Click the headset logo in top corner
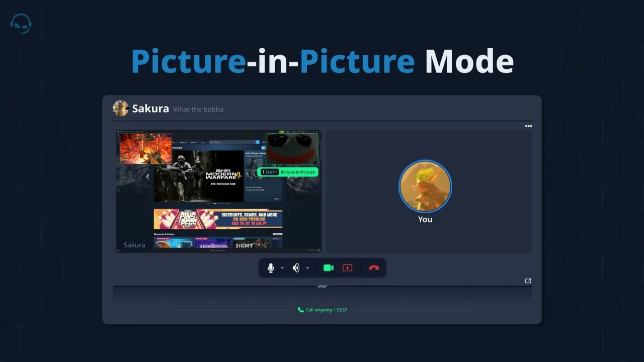Screen dimensions: 644x362 [x=21, y=24]
